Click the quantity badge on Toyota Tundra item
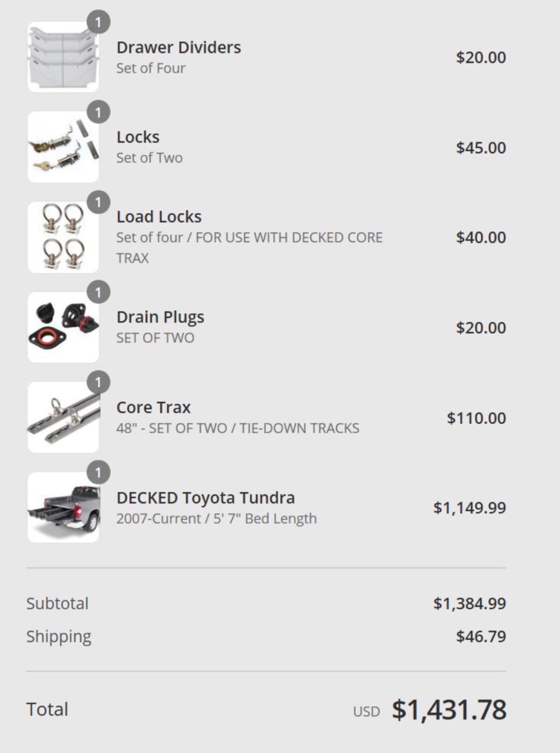 point(98,473)
